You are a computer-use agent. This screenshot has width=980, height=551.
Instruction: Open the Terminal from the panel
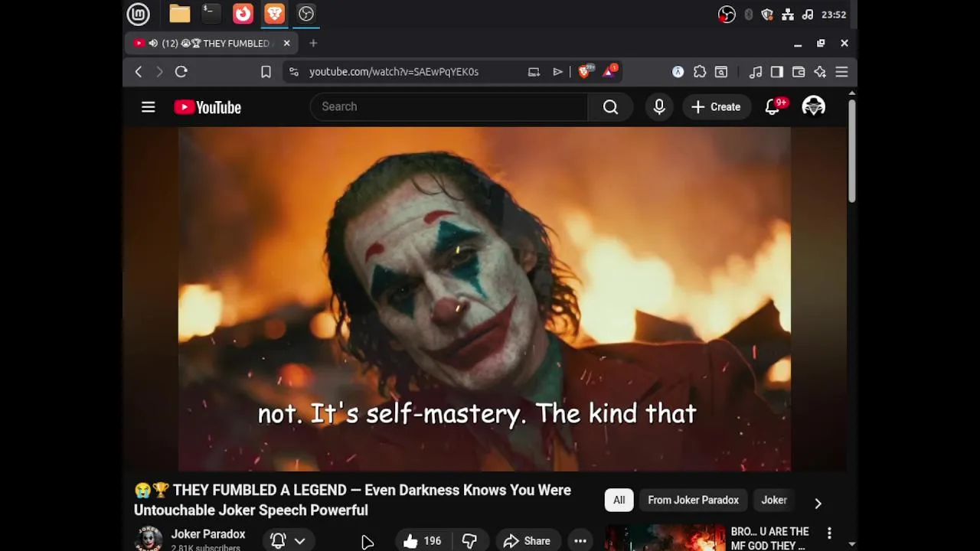point(211,14)
